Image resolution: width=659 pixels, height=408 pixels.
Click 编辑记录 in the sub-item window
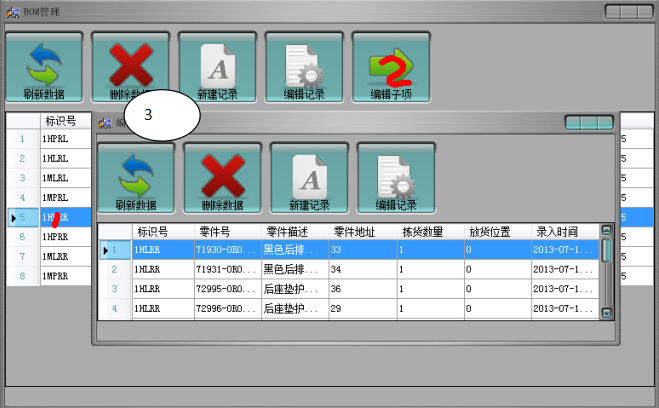396,178
